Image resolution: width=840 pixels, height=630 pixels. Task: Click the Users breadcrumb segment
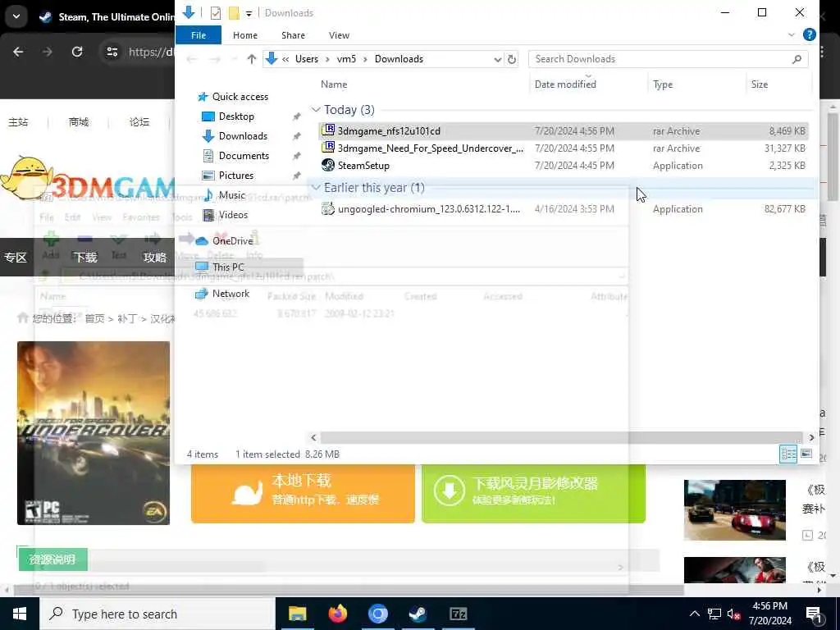(x=307, y=59)
